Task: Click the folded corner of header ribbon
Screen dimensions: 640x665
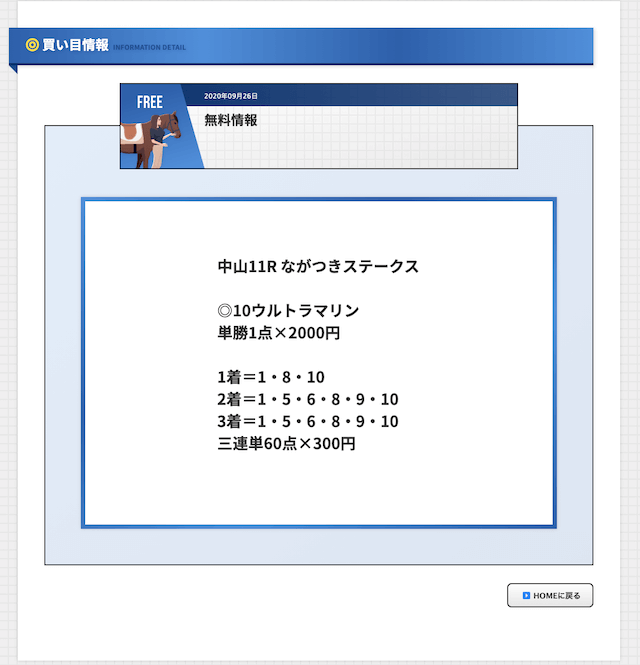Action: [x=13, y=69]
